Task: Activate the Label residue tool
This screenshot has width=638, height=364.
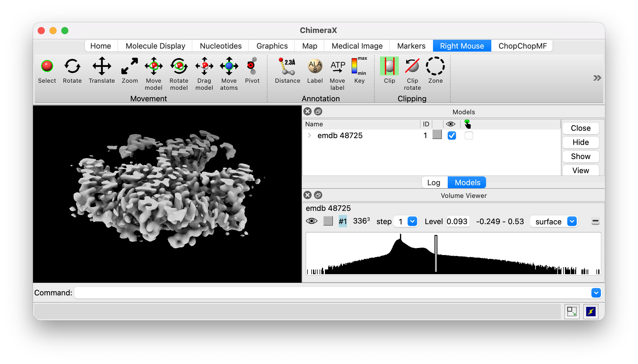Action: point(315,66)
